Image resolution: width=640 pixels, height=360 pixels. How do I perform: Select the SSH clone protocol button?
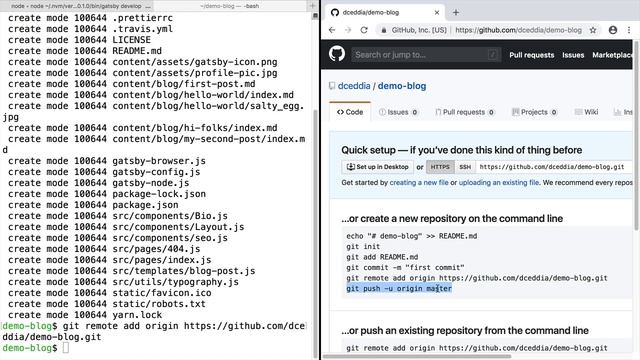465,167
